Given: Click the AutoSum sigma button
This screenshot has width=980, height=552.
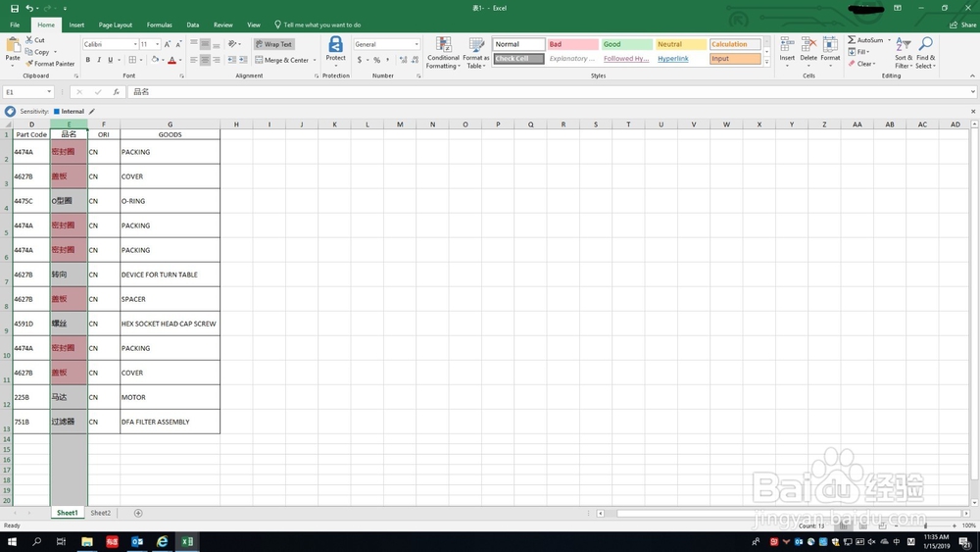Looking at the screenshot, I should (865, 40).
